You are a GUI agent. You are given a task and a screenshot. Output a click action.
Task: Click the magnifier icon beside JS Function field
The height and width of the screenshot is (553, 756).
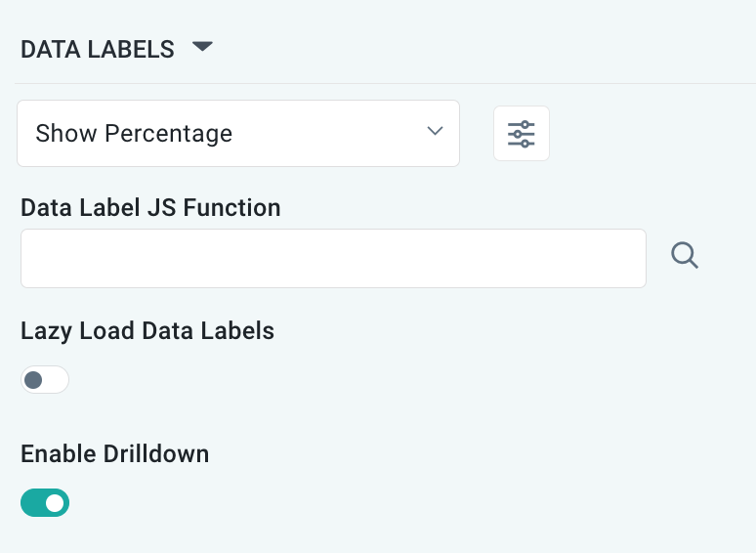point(685,257)
